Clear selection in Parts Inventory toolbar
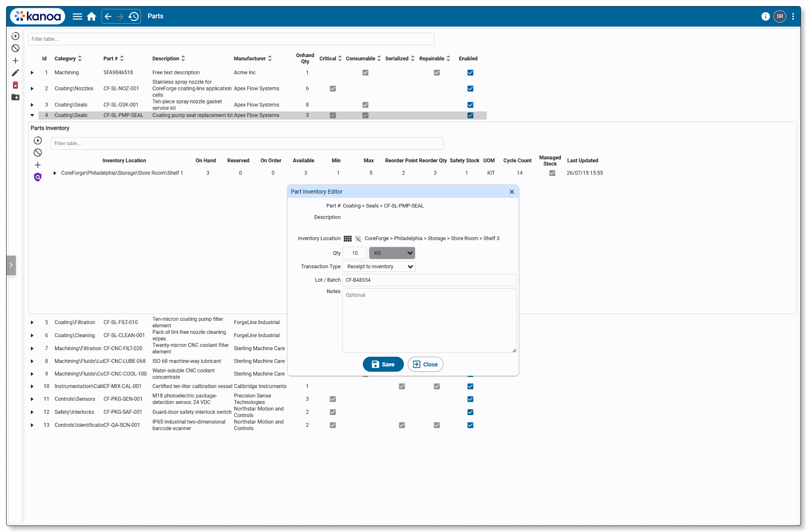 click(x=37, y=152)
